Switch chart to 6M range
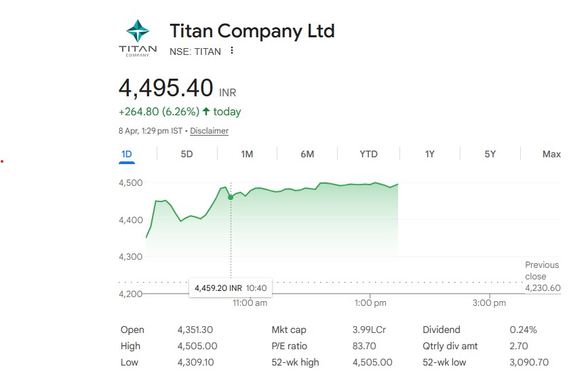The width and height of the screenshot is (571, 392). [x=307, y=154]
